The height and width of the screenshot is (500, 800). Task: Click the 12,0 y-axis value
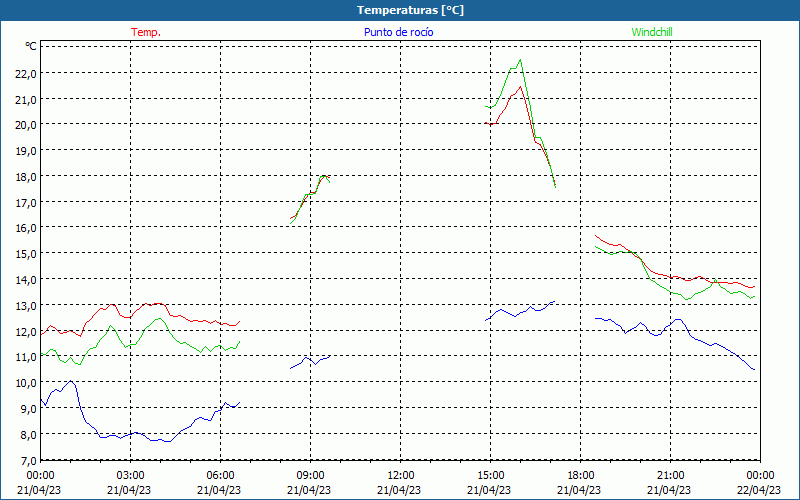(x=26, y=331)
